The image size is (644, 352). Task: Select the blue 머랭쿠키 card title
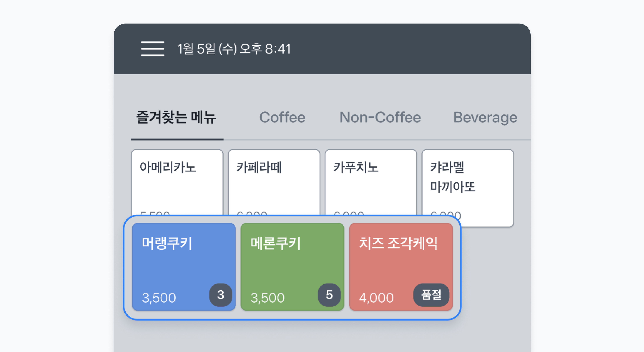tap(167, 243)
